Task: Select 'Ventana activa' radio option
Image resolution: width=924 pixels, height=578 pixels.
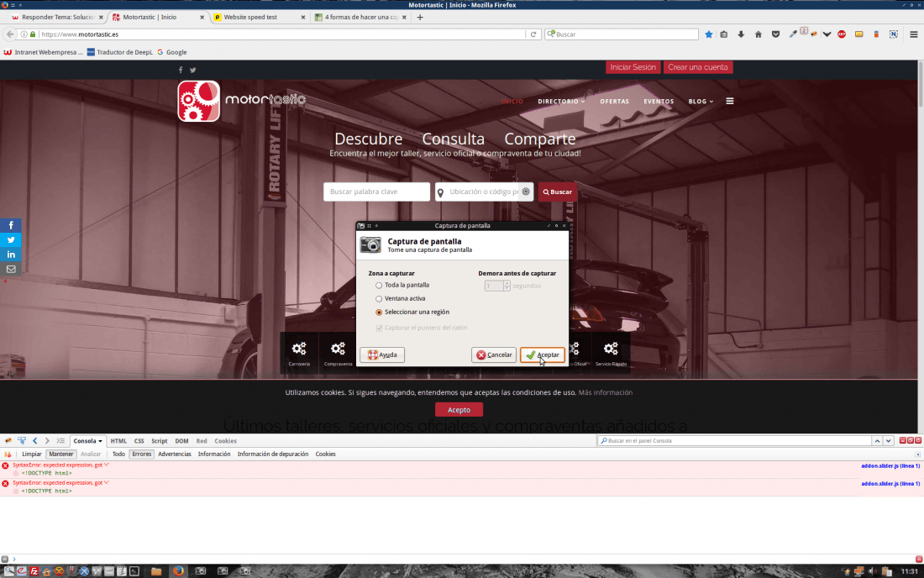Action: click(x=378, y=299)
